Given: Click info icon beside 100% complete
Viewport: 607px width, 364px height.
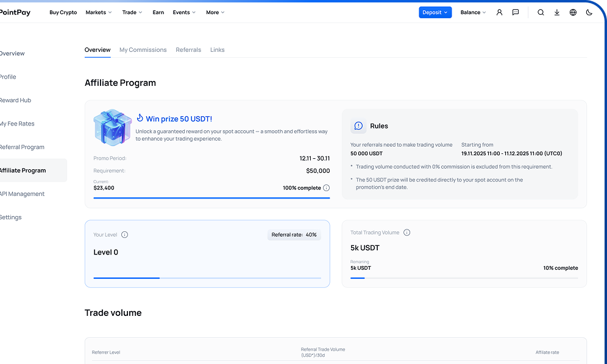Looking at the screenshot, I should click(326, 188).
